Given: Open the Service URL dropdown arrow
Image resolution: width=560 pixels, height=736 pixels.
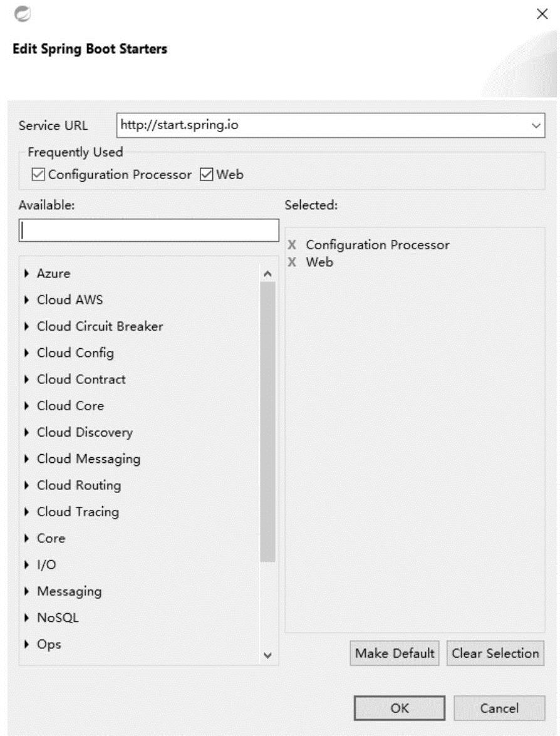Looking at the screenshot, I should [x=536, y=125].
